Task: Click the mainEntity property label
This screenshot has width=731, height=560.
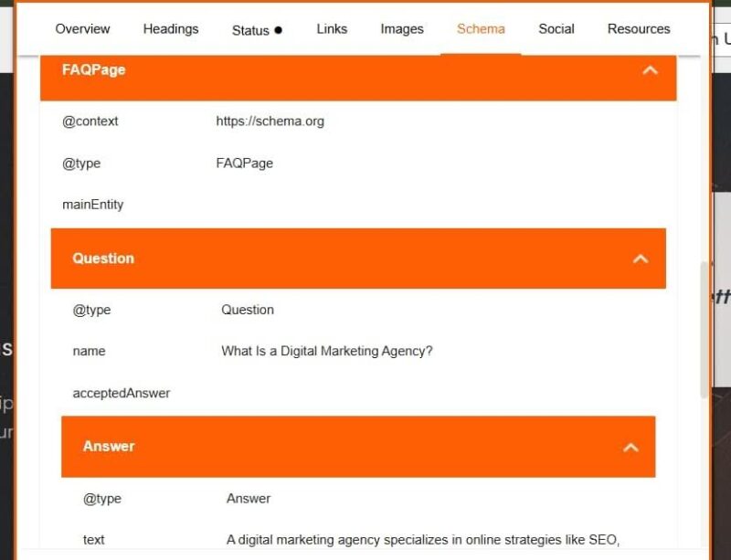Action: coord(93,205)
